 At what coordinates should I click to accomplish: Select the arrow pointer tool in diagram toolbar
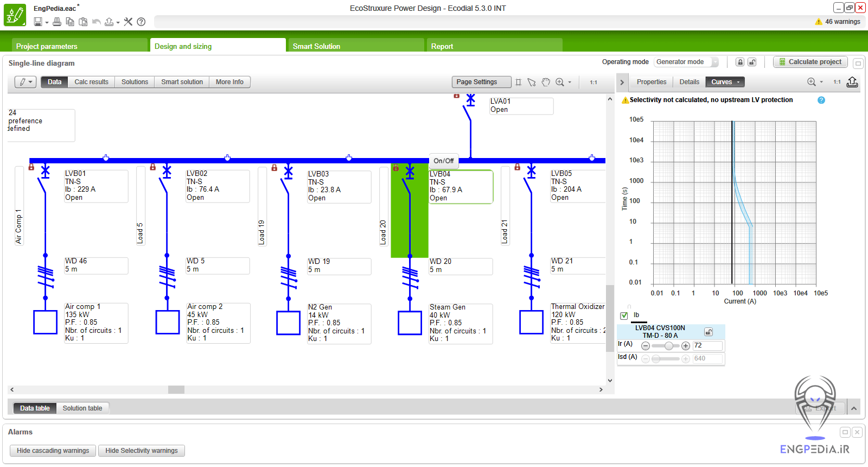click(532, 82)
